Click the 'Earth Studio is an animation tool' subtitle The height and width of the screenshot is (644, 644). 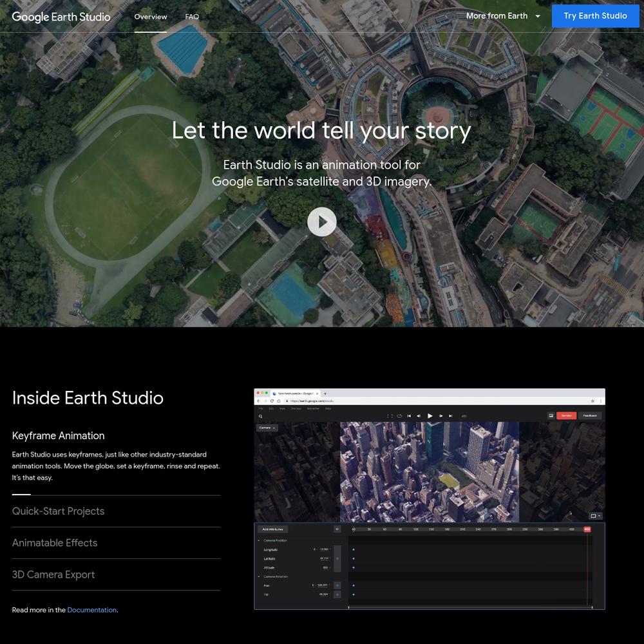321,173
